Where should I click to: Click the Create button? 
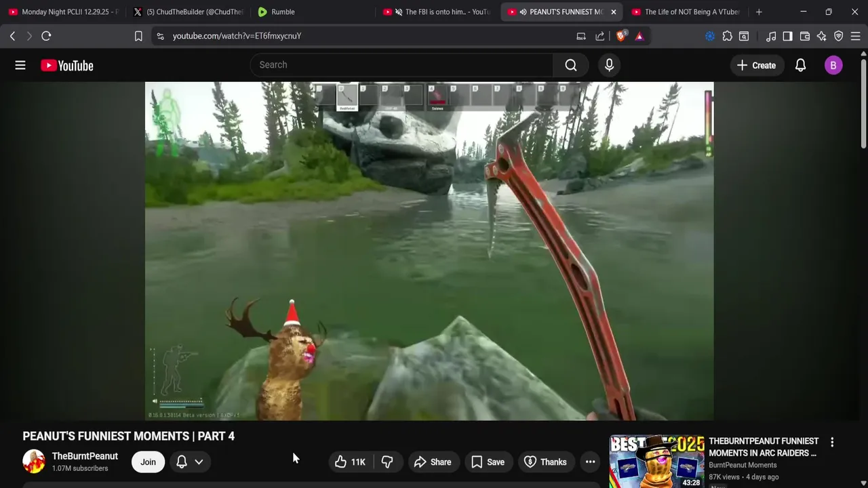tap(756, 65)
